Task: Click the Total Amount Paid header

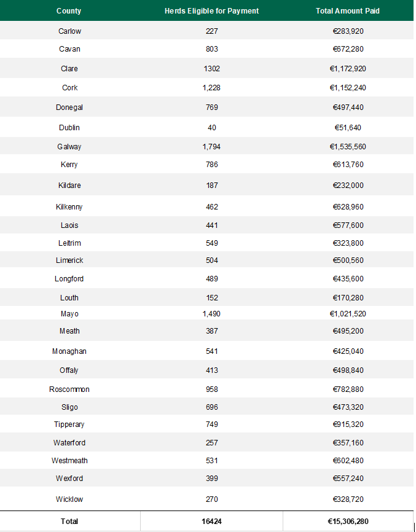Action: pyautogui.click(x=348, y=11)
